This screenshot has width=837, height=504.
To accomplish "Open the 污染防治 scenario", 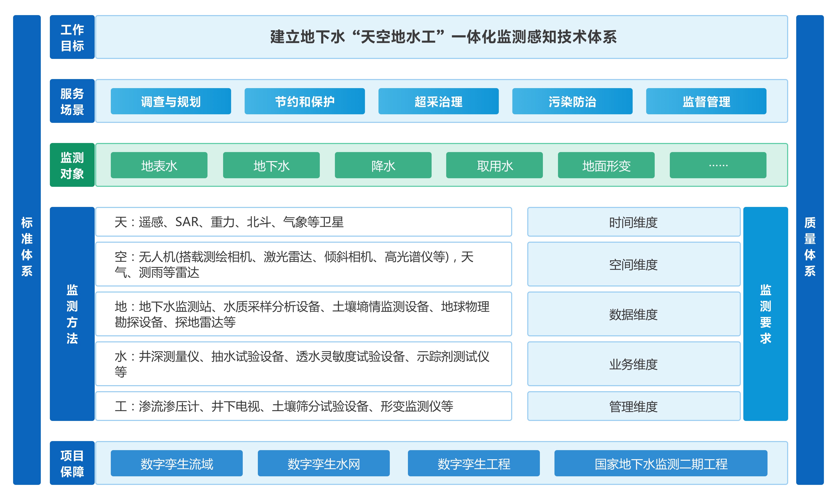I will 572,101.
